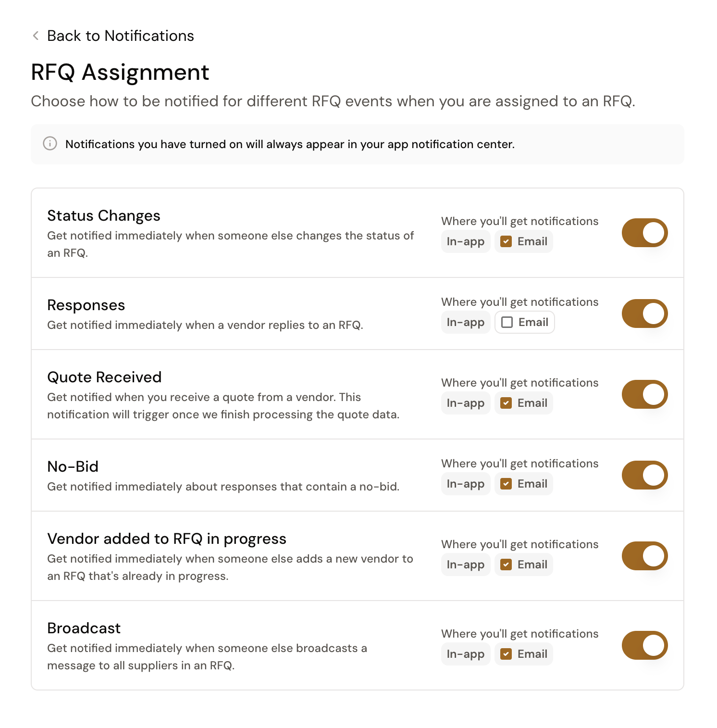
Task: Uncheck Email for Status Changes
Action: 506,241
